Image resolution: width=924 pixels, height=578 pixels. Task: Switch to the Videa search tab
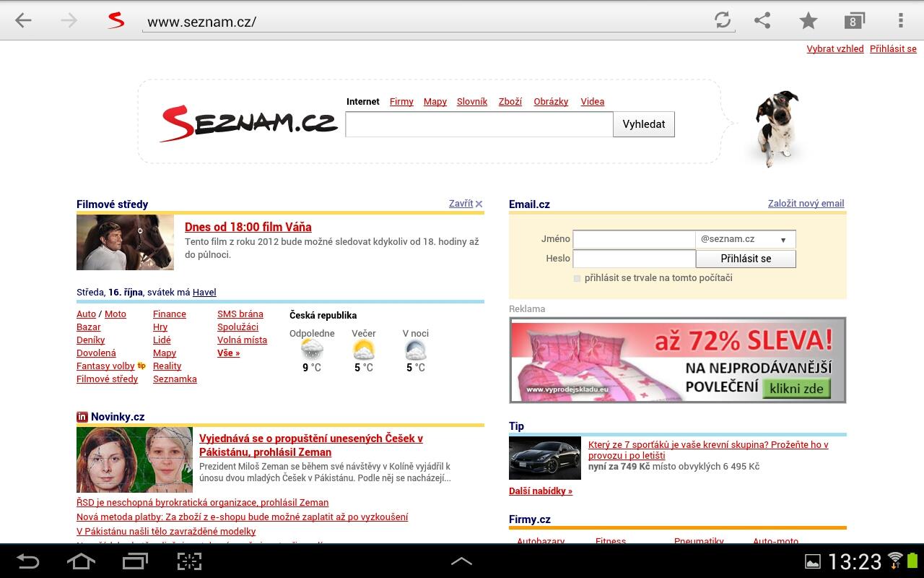click(593, 102)
